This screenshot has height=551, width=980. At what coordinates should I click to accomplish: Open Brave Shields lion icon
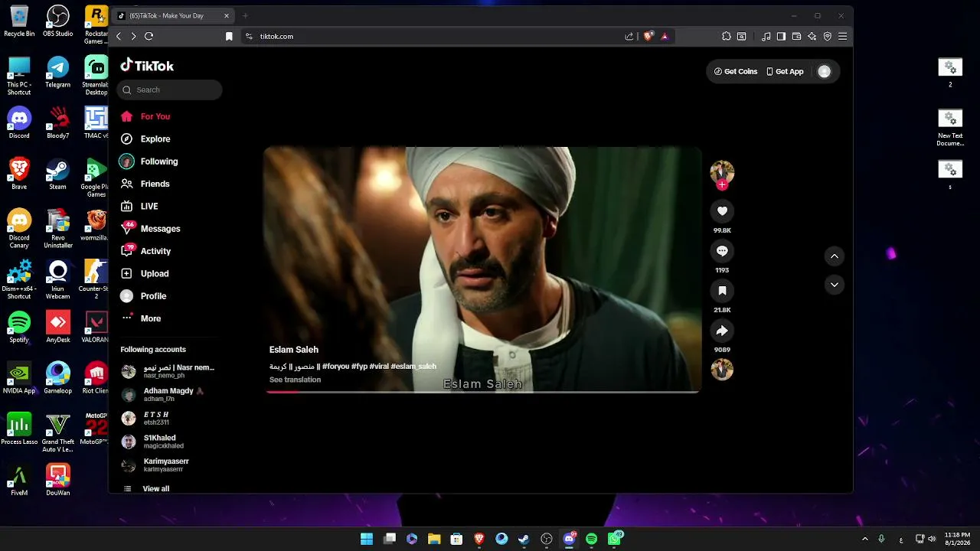648,36
